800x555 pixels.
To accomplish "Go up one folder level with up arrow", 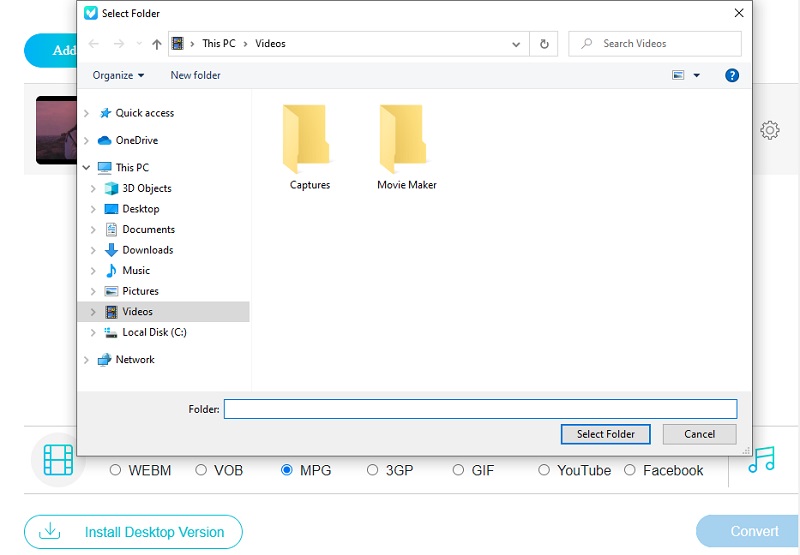I will click(156, 44).
